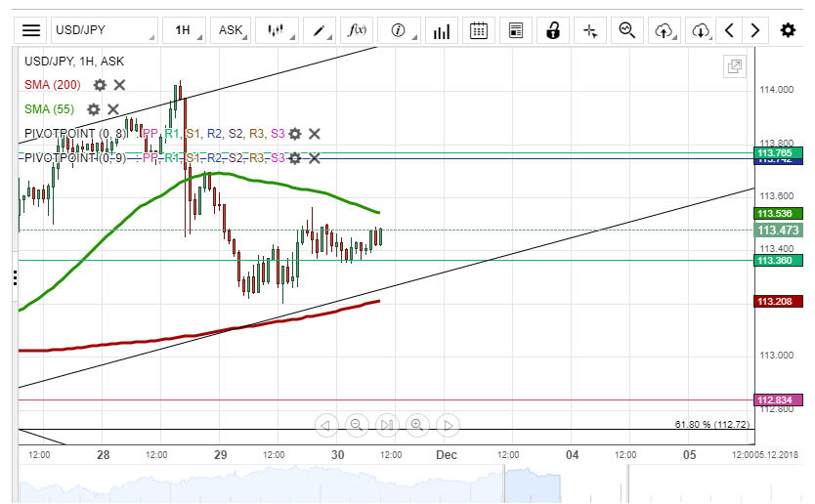
Task: Click the 113.000 price axis label
Action: (x=777, y=355)
